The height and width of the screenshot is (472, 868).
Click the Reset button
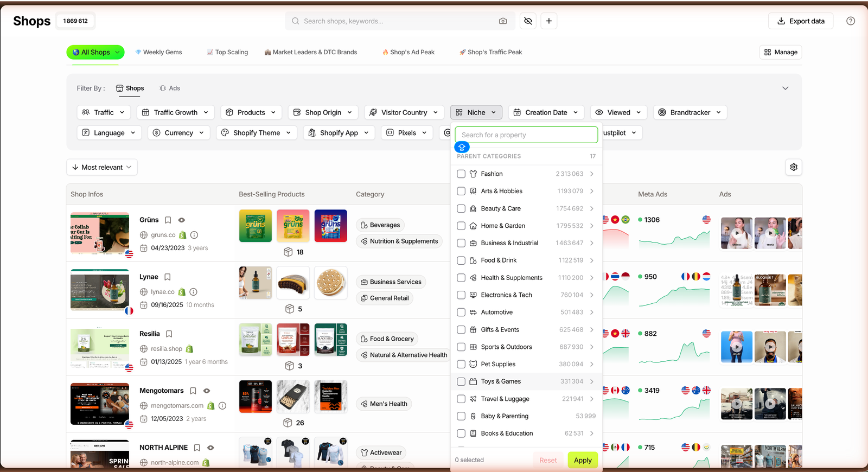(x=548, y=460)
